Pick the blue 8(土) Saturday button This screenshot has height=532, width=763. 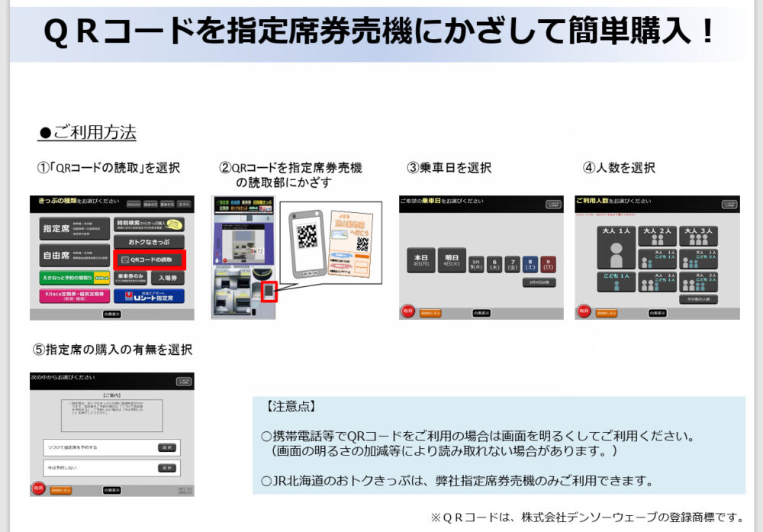[530, 264]
